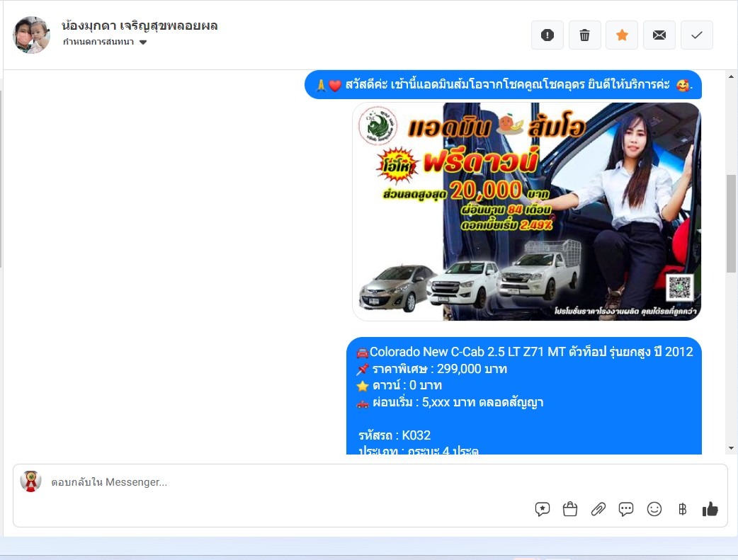This screenshot has height=560, width=738.
Task: Click the scroll-up arrow of chat
Action: pyautogui.click(x=731, y=76)
